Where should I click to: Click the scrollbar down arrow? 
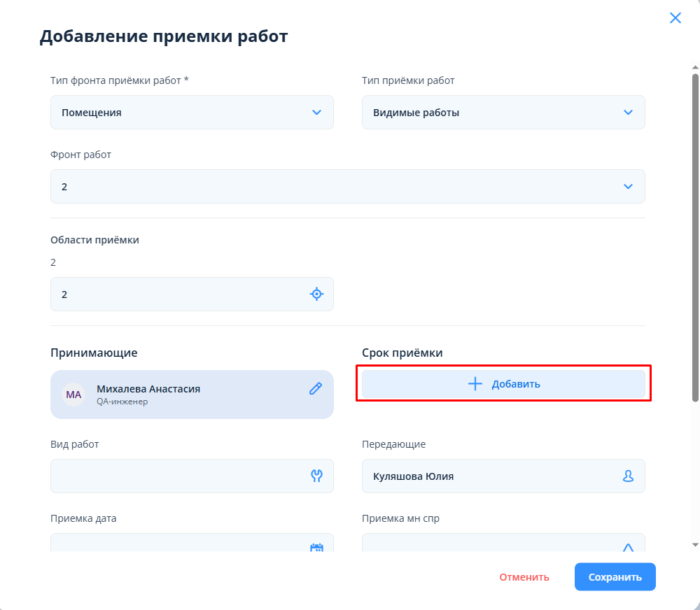tap(695, 544)
